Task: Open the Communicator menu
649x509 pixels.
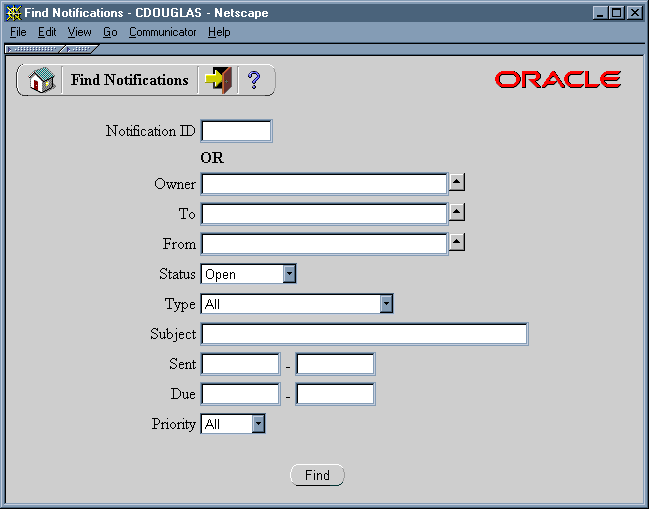Action: [x=162, y=32]
